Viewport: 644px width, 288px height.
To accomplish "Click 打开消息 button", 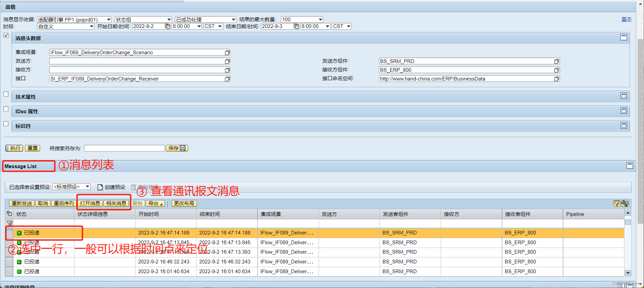I will 90,203.
